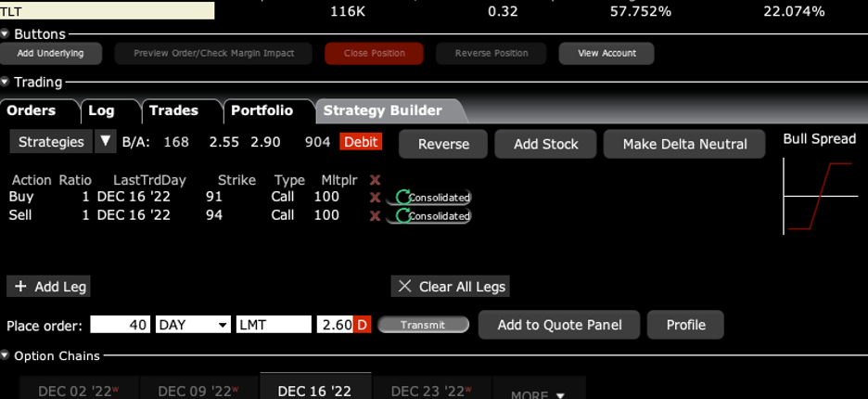The width and height of the screenshot is (868, 399).
Task: Collapse the Trading section
Action: (x=6, y=83)
